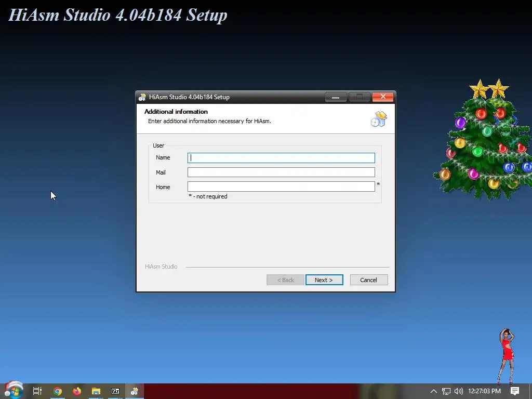This screenshot has width=532, height=399.
Task: Open Task View on the taskbar
Action: tap(37, 391)
